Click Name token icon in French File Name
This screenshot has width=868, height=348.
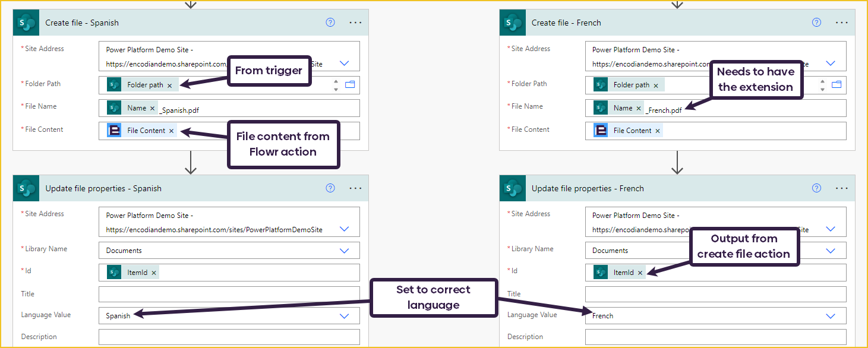click(601, 107)
